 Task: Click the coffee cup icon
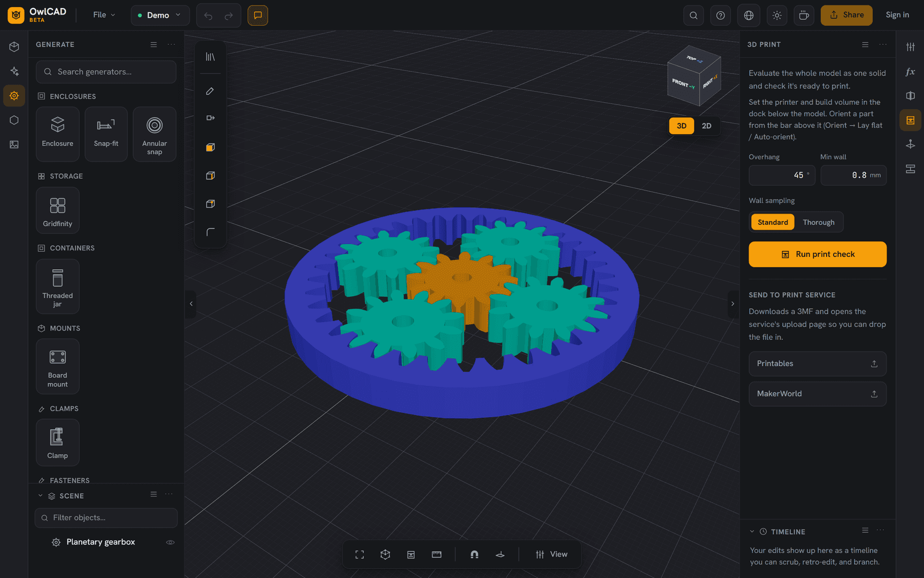804,15
